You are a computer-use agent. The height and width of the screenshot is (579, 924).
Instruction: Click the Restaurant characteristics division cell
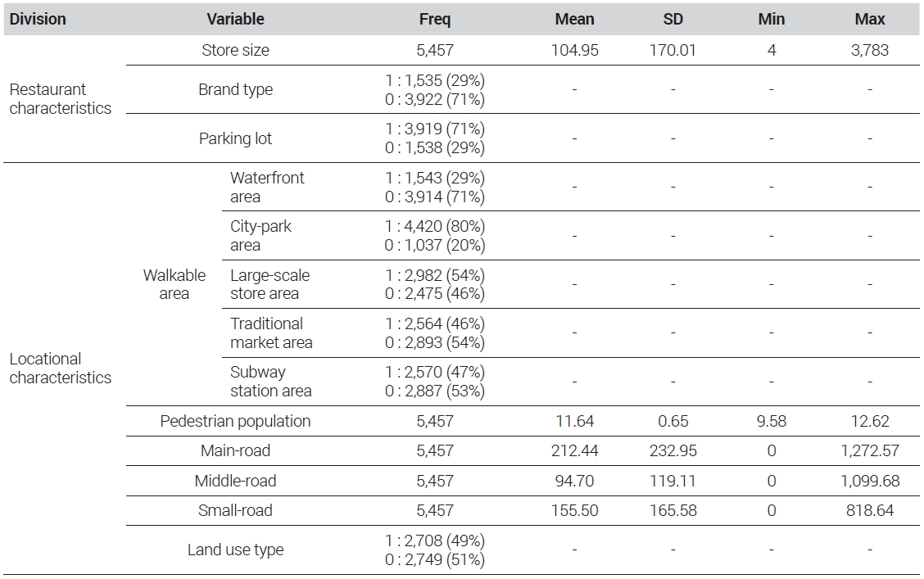click(60, 99)
